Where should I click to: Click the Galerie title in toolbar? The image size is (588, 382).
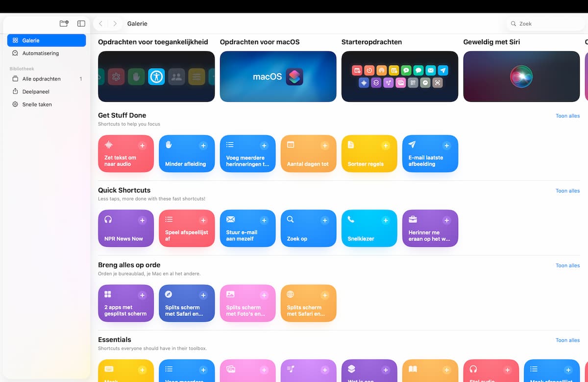tap(137, 24)
